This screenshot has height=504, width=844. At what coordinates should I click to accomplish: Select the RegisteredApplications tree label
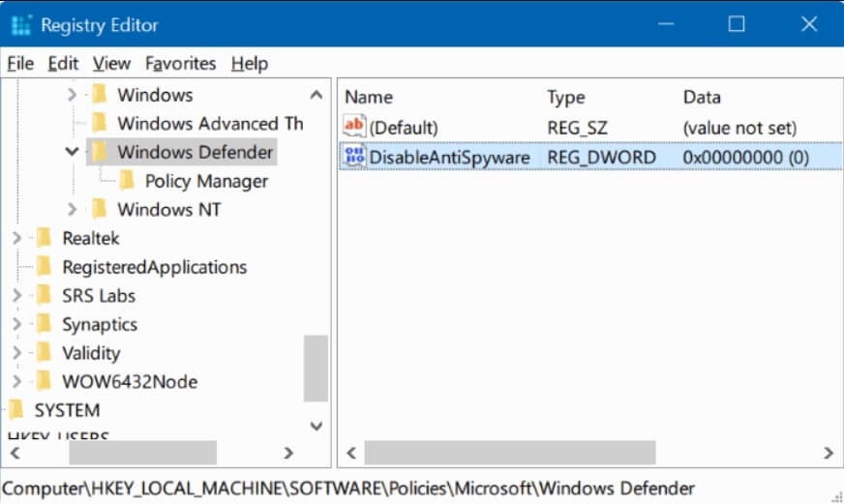coord(155,267)
